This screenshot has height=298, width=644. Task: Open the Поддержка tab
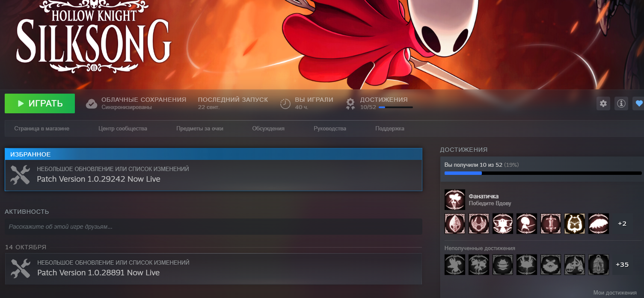[x=390, y=128]
